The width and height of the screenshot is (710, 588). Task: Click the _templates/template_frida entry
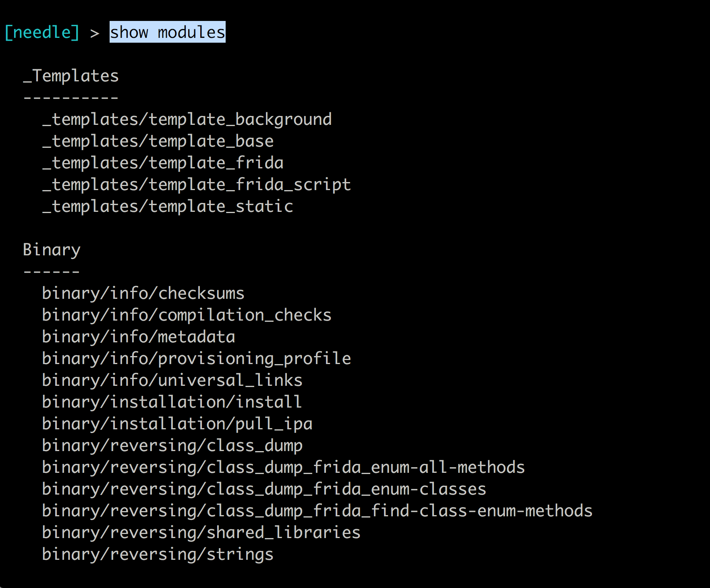pyautogui.click(x=163, y=163)
